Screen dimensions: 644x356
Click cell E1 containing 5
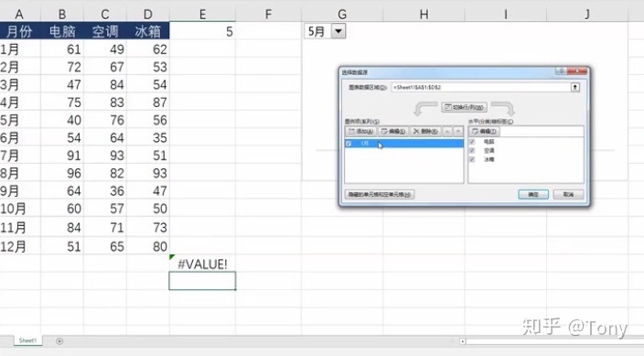202,31
